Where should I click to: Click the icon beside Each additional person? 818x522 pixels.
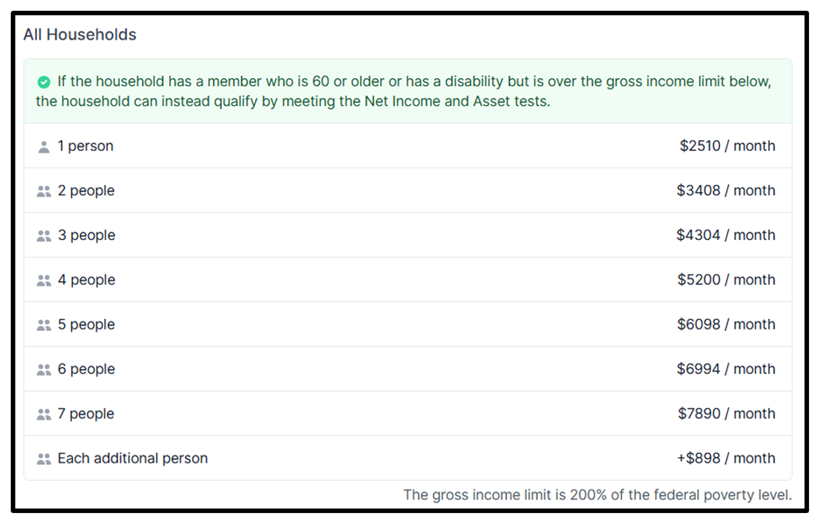(x=44, y=459)
